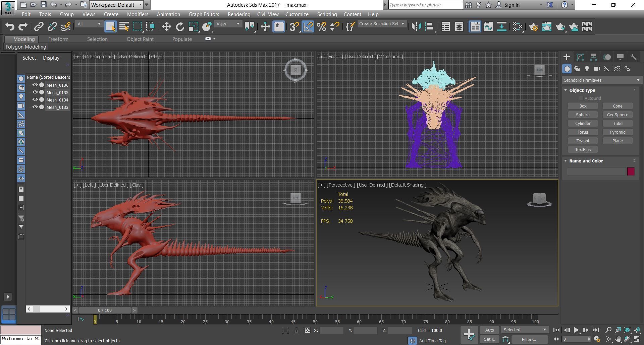
Task: Toggle visibility eye for Mesh_0134
Action: (x=35, y=100)
